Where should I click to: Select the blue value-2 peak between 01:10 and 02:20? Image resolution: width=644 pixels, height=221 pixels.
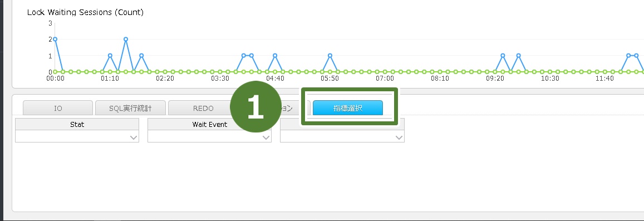tap(126, 39)
